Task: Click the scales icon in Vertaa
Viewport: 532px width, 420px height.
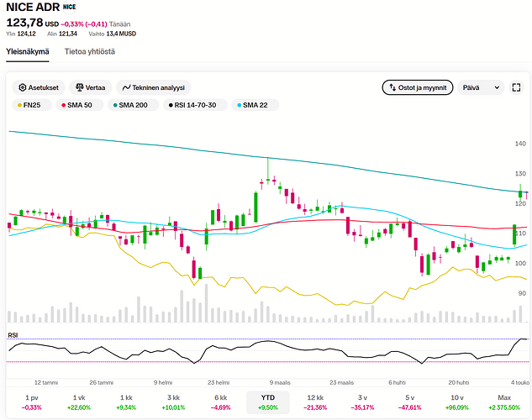Action: (80, 87)
